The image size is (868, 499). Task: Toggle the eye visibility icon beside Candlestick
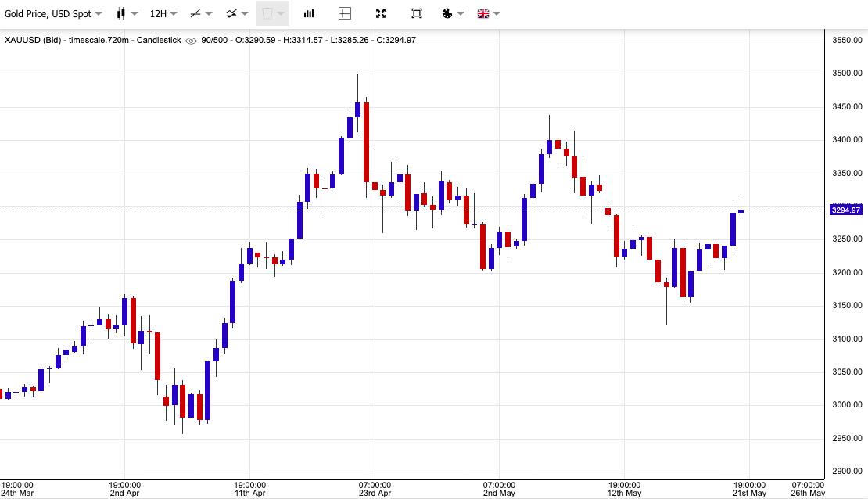click(191, 41)
